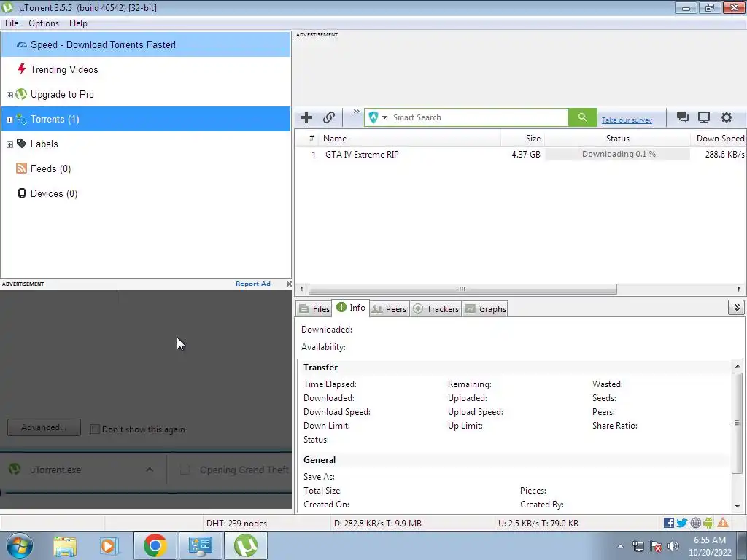This screenshot has height=560, width=747.
Task: Click the chat bubbles icon in toolbar
Action: (x=683, y=117)
